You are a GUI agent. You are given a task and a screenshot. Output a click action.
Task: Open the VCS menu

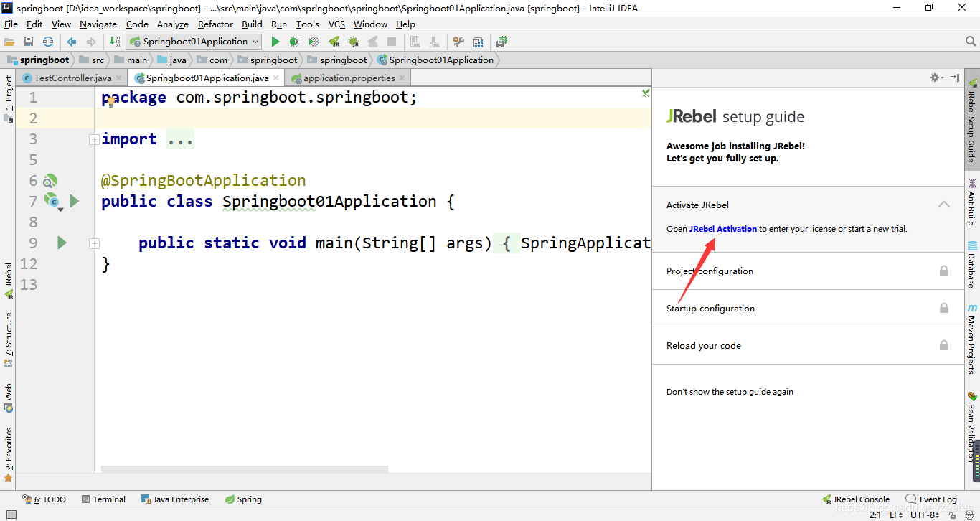point(337,24)
